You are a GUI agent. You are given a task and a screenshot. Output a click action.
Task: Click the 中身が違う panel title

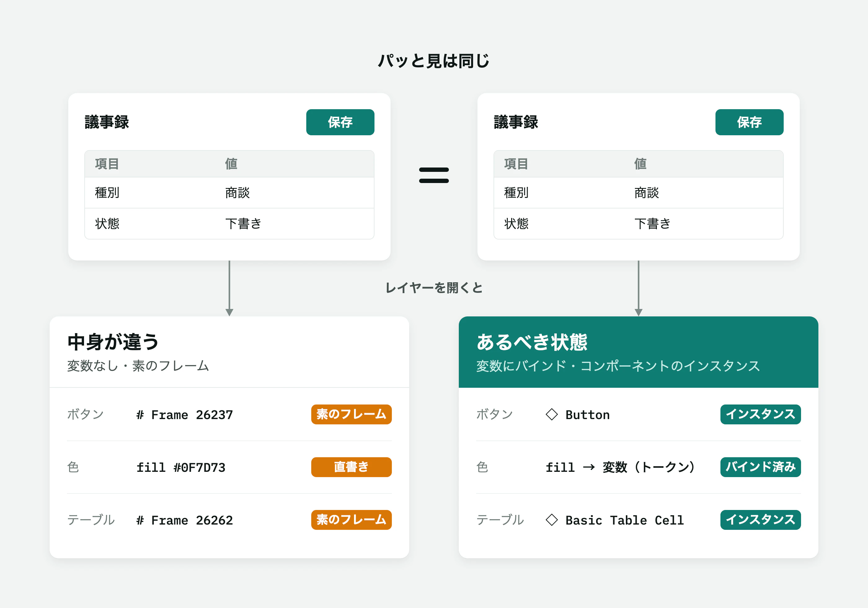tap(113, 342)
